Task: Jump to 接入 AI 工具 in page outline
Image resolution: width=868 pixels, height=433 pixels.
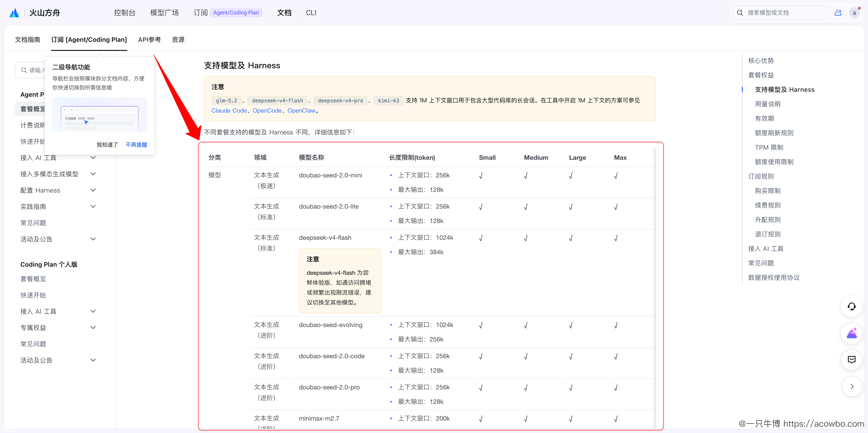Action: (766, 249)
